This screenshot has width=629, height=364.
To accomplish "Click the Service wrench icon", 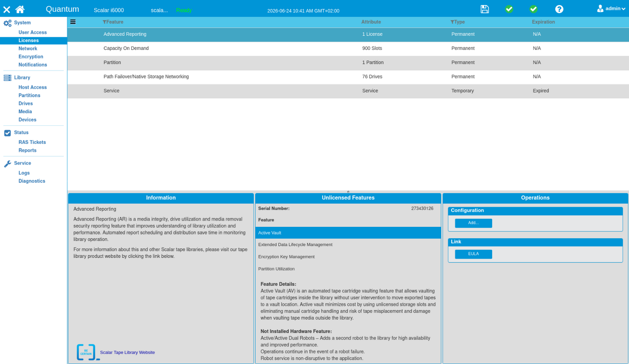I will pyautogui.click(x=8, y=164).
